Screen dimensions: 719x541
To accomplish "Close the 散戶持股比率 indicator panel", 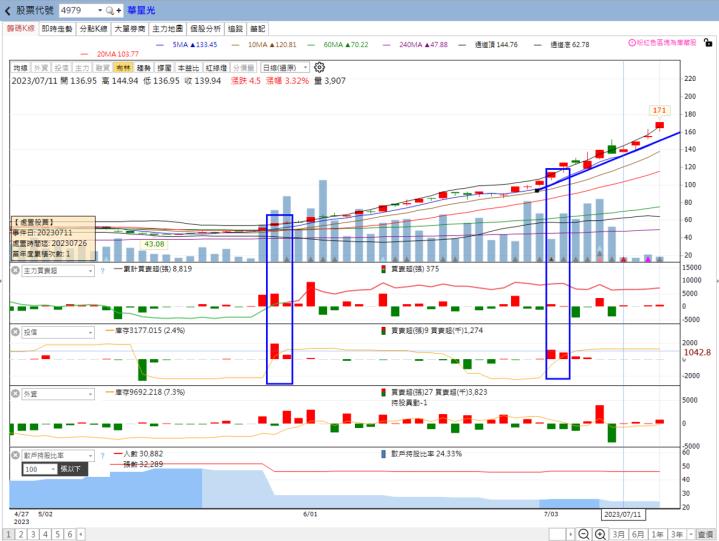I will [x=15, y=455].
